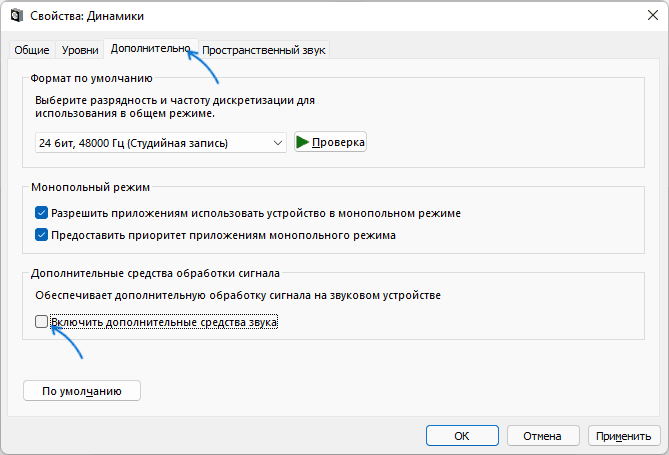The height and width of the screenshot is (455, 669).
Task: Open the Пространственный звук tab
Action: (x=263, y=50)
